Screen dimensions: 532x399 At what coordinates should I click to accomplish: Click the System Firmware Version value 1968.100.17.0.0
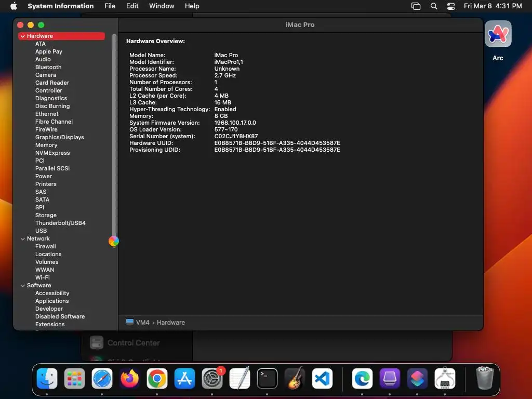click(235, 123)
